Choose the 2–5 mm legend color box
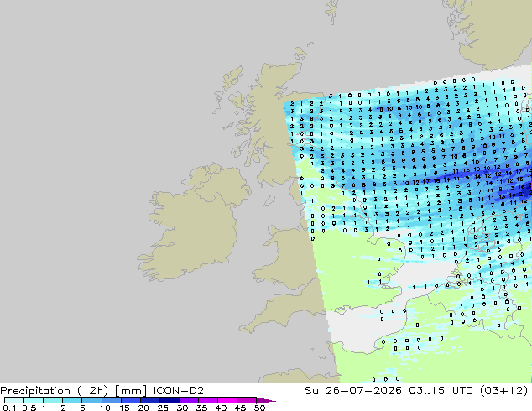532x411 pixels. point(72,400)
